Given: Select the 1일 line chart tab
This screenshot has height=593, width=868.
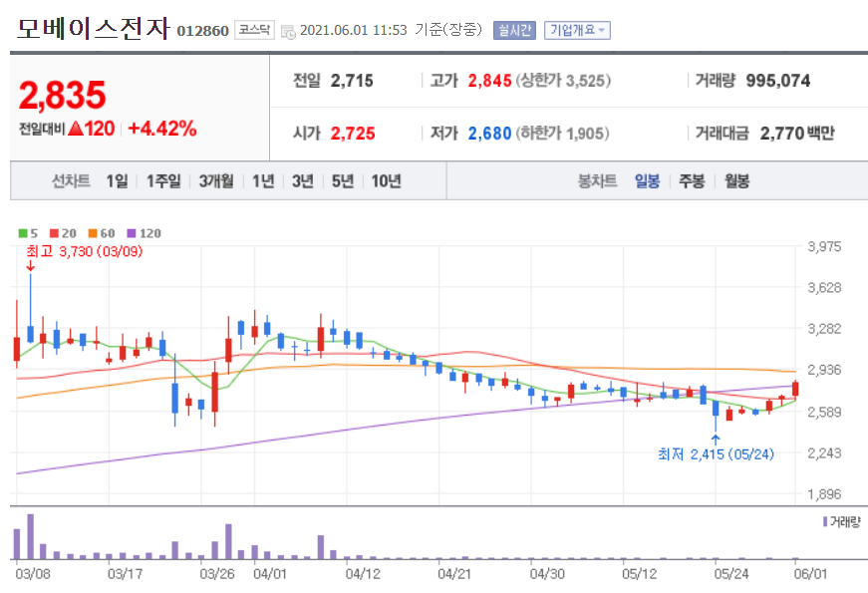Looking at the screenshot, I should (117, 181).
